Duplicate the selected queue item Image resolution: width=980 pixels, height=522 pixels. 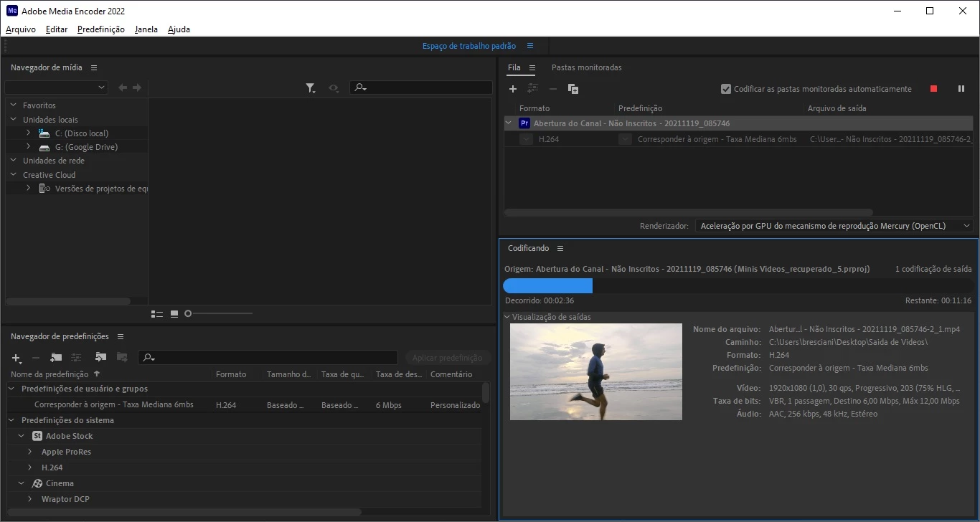[573, 89]
